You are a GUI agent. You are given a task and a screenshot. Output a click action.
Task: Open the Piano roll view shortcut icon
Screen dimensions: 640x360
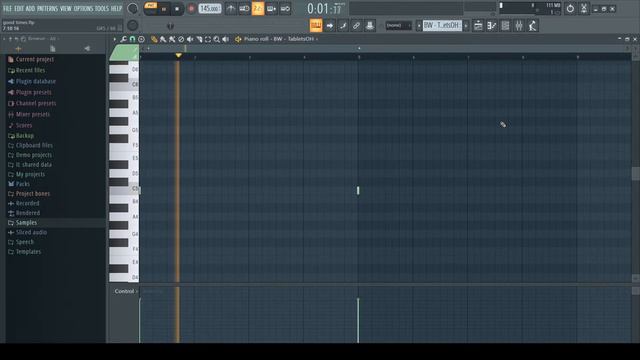[491, 26]
